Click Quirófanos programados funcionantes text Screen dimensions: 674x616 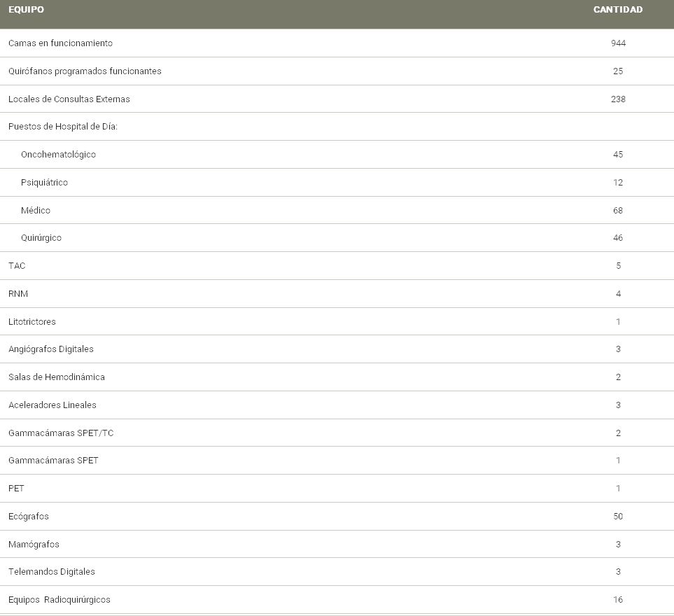[85, 71]
